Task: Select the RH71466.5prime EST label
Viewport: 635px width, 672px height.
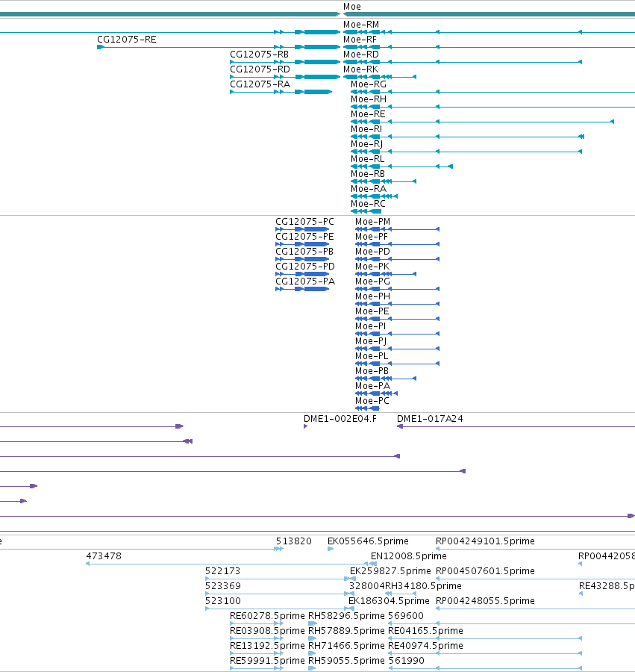Action: click(346, 646)
